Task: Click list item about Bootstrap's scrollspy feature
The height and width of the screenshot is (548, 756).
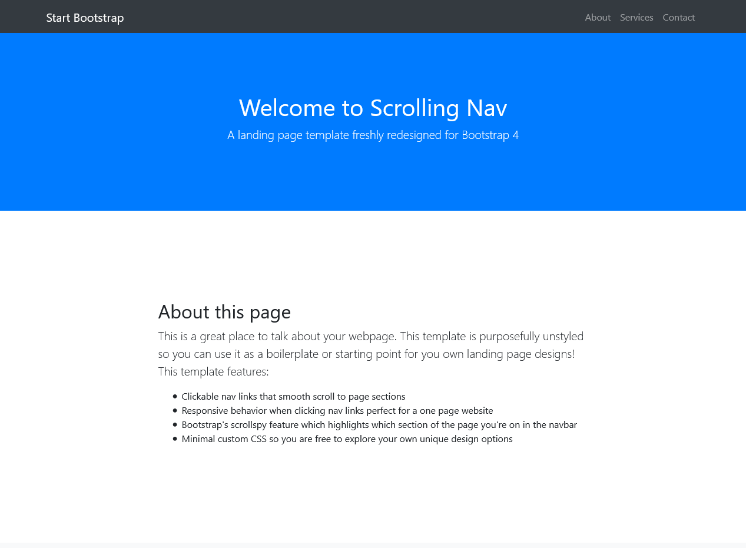Action: [x=379, y=425]
